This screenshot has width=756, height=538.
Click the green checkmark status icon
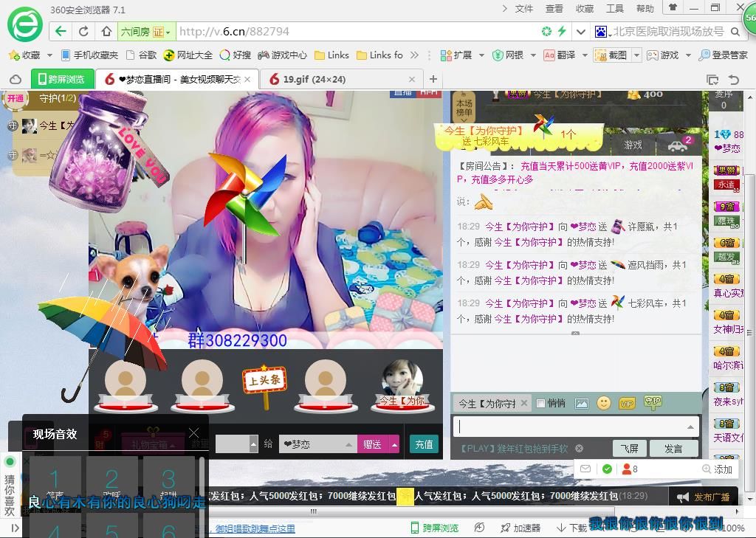tap(607, 469)
